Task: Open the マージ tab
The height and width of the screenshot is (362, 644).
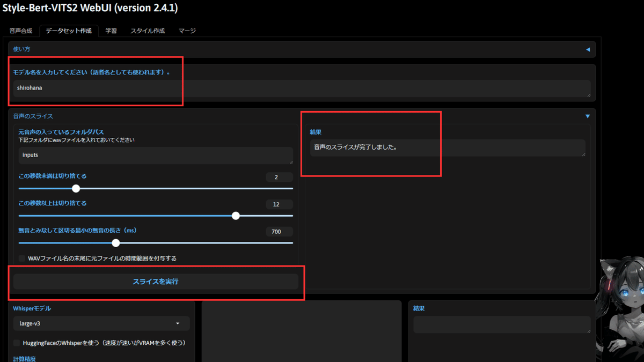Action: pos(187,31)
